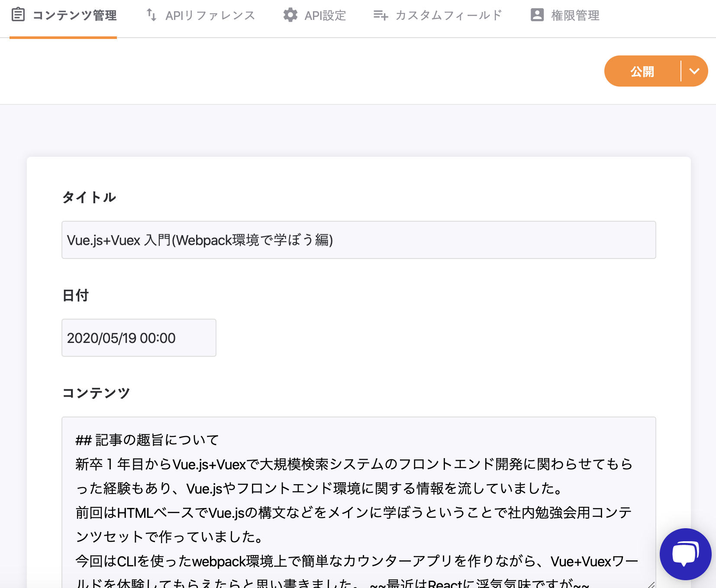Screen dimensions: 716x588
Task: Click the up-down arrows icon for APIリファレンス
Action: (x=151, y=15)
